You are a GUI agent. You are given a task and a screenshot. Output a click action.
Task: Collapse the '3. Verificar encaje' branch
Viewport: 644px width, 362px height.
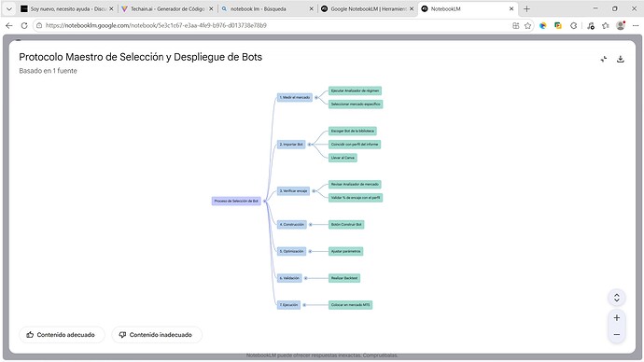point(314,191)
